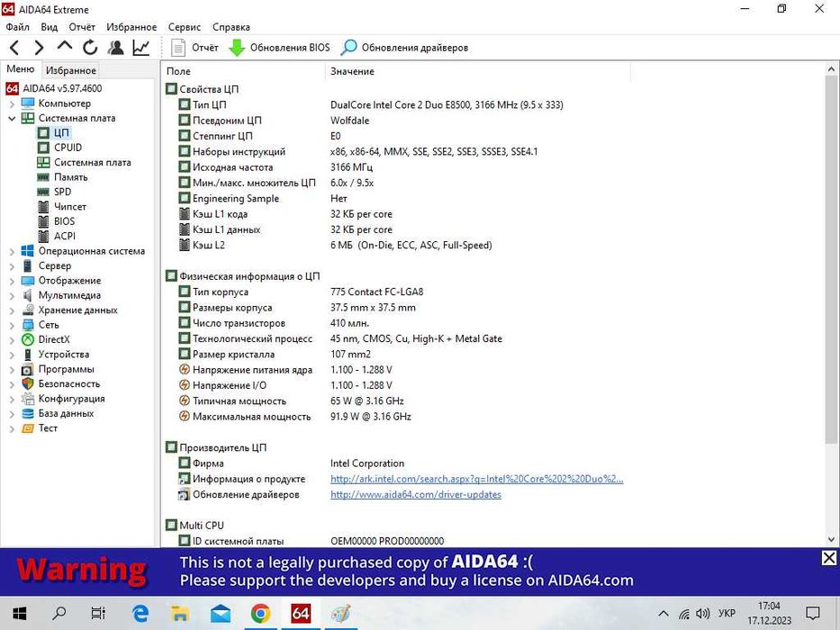The image size is (840, 630).
Task: Close the AIDA64 warning banner
Action: coord(829,558)
